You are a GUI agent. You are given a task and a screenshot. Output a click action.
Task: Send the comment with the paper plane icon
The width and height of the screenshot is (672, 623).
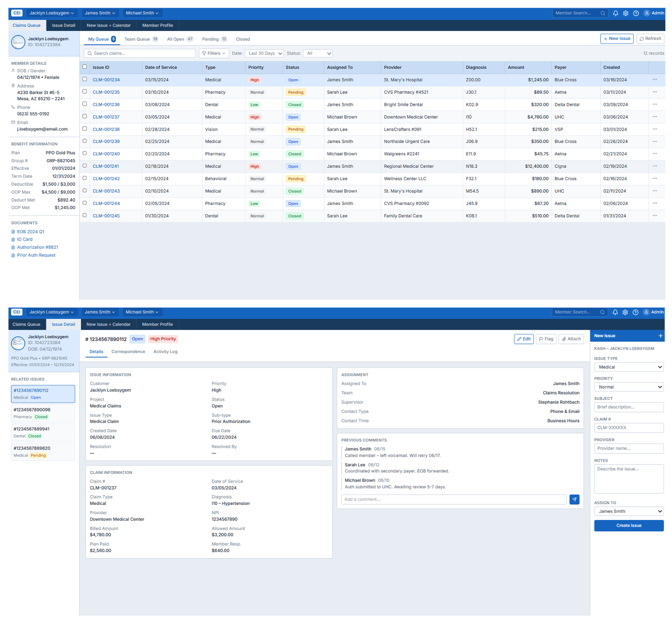[574, 499]
